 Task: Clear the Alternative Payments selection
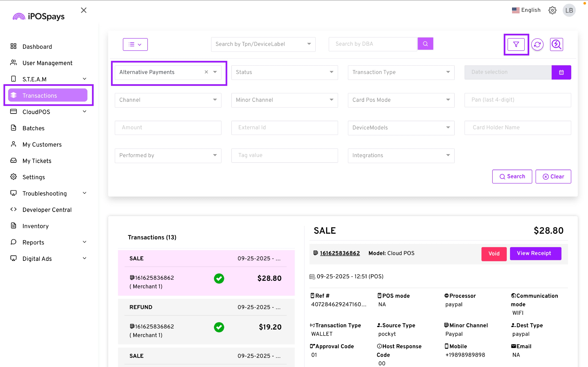pos(206,72)
